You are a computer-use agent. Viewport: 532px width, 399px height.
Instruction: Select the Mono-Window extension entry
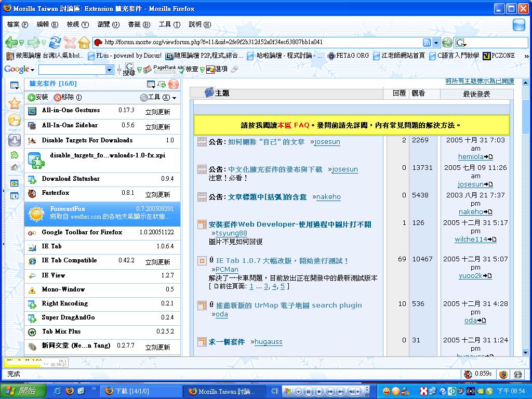point(102,289)
